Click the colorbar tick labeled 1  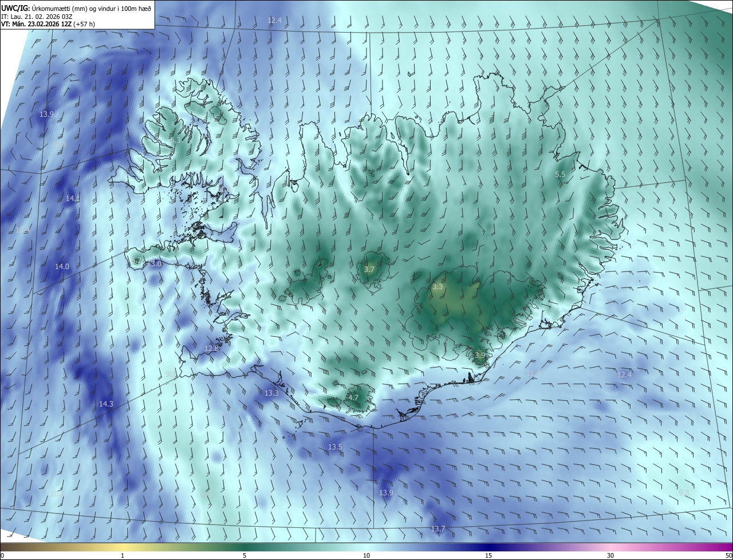[123, 555]
